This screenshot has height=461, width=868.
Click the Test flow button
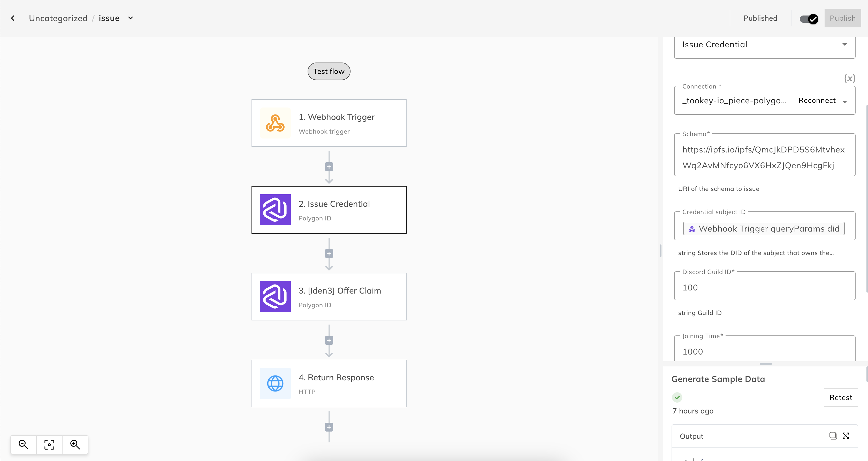click(329, 71)
